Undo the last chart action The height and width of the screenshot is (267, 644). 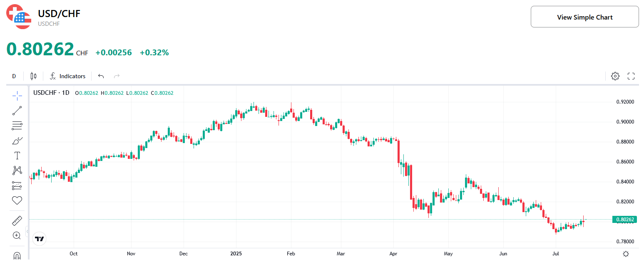coord(100,76)
